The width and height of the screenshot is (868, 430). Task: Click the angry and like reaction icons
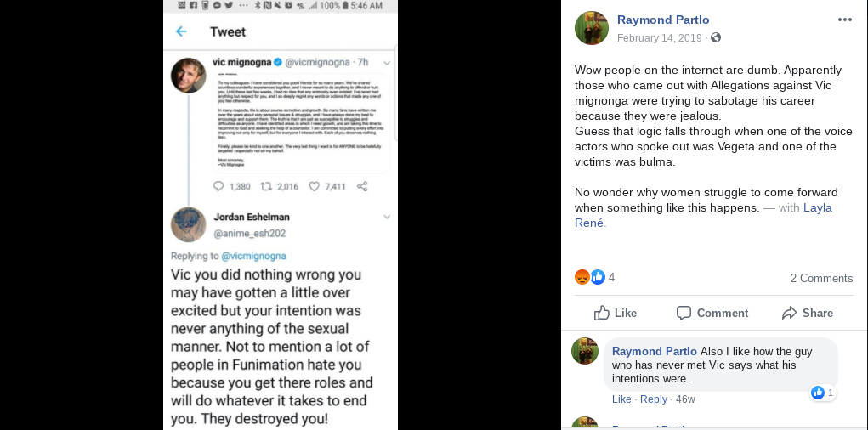(x=590, y=277)
